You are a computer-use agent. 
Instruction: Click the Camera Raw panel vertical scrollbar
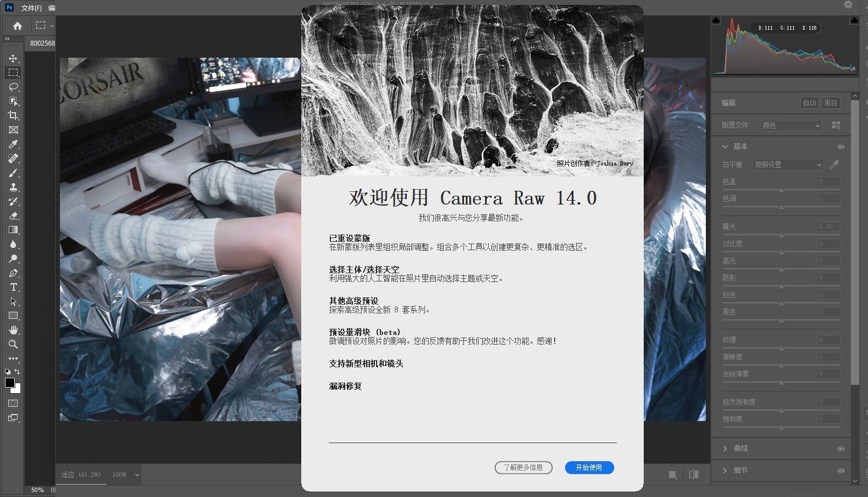(x=855, y=242)
